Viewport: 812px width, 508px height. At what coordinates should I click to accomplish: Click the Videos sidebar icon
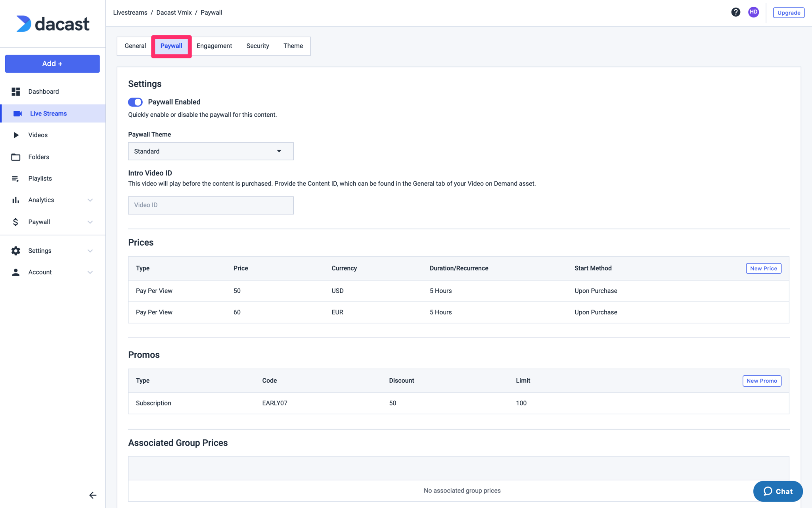point(16,135)
